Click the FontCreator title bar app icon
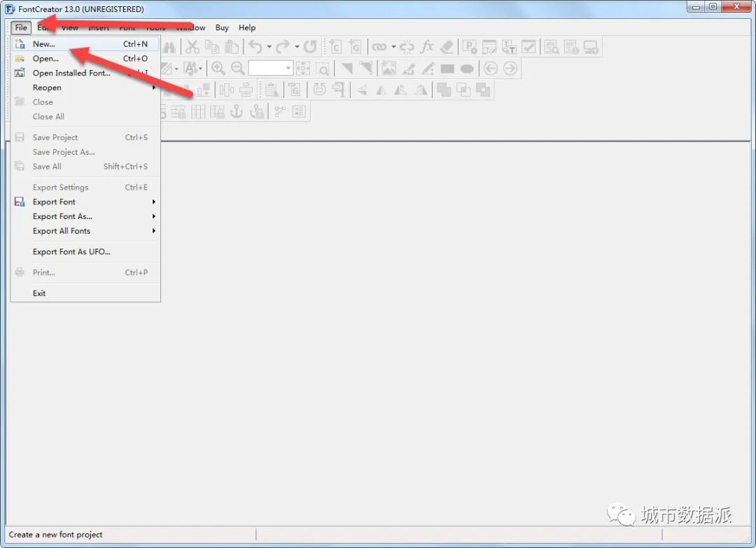756x548 pixels. [10, 9]
